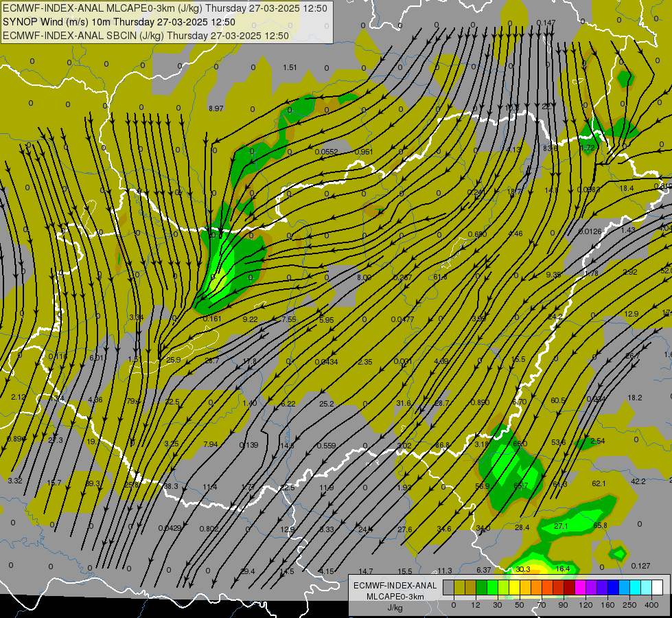The image size is (672, 618).
Task: Click the lime yellow-green legend swatch
Action: (x=504, y=588)
